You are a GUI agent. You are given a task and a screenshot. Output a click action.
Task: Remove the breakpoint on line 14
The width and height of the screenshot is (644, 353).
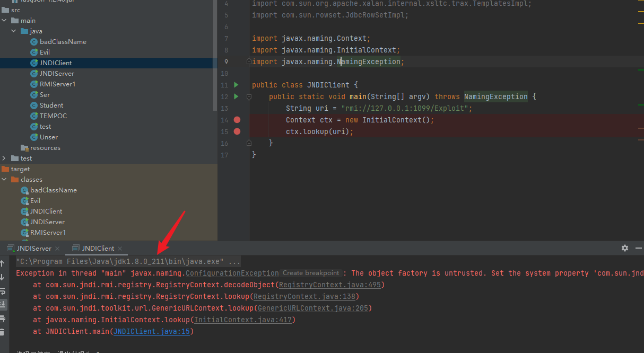[237, 120]
